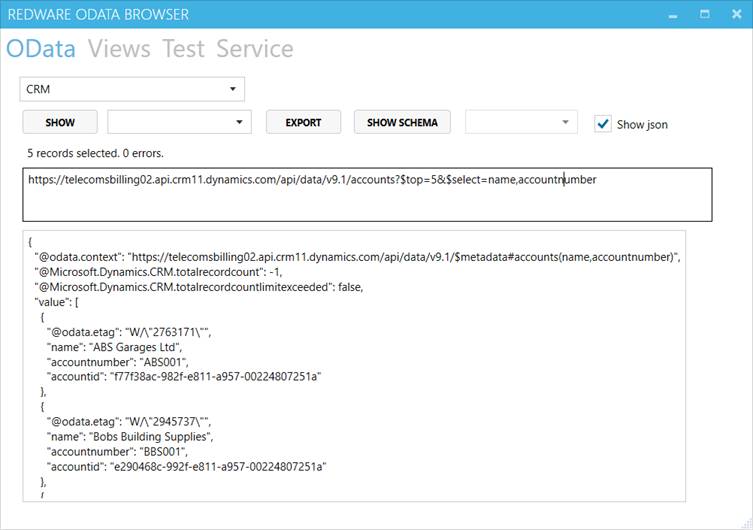Open the dropdown beside SHOW SCHEMA
This screenshot has width=753, height=530.
(x=521, y=122)
